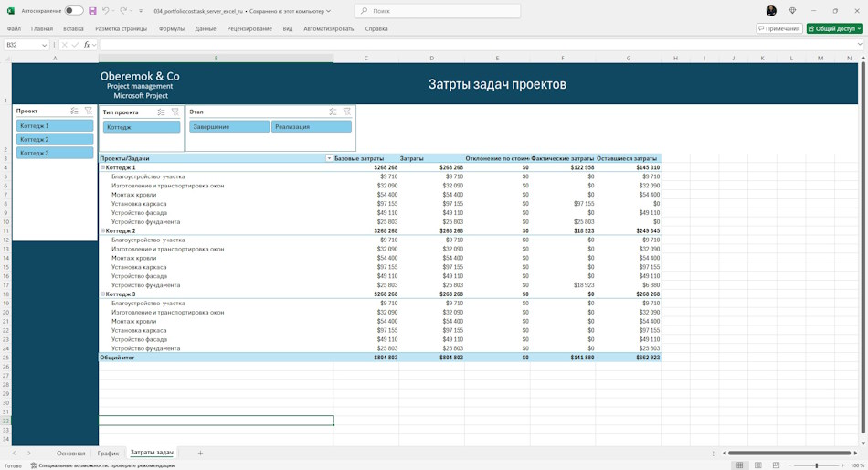The image size is (868, 470).
Task: Open the Справка ribbon tab
Action: pyautogui.click(x=376, y=28)
